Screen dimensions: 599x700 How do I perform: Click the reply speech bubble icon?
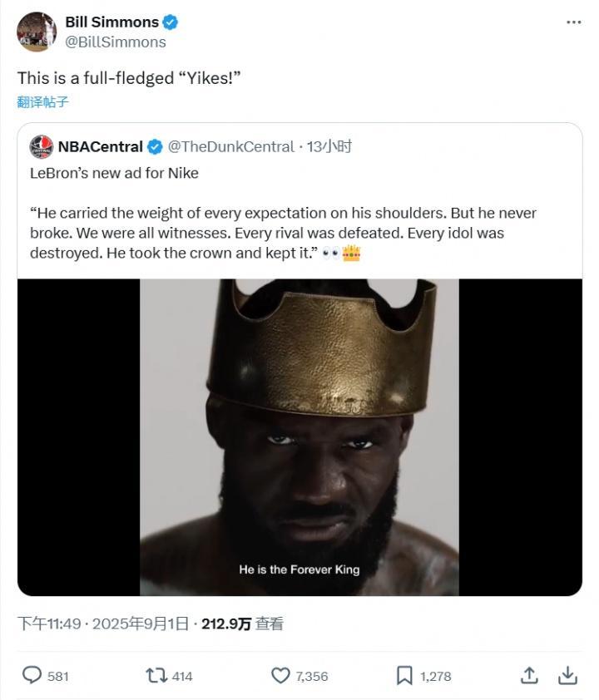click(32, 675)
